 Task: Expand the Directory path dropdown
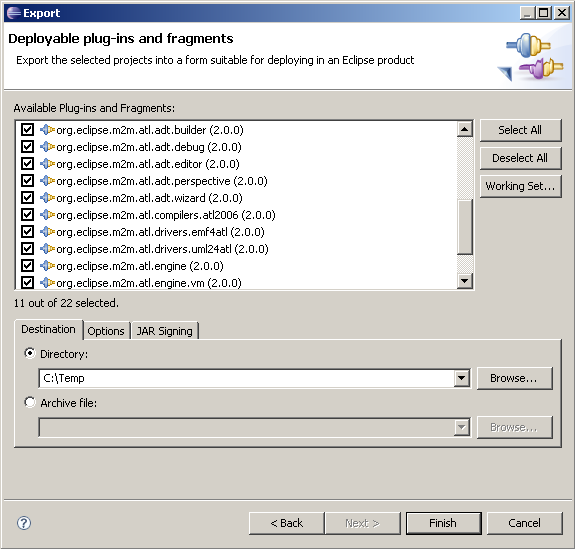pyautogui.click(x=462, y=378)
